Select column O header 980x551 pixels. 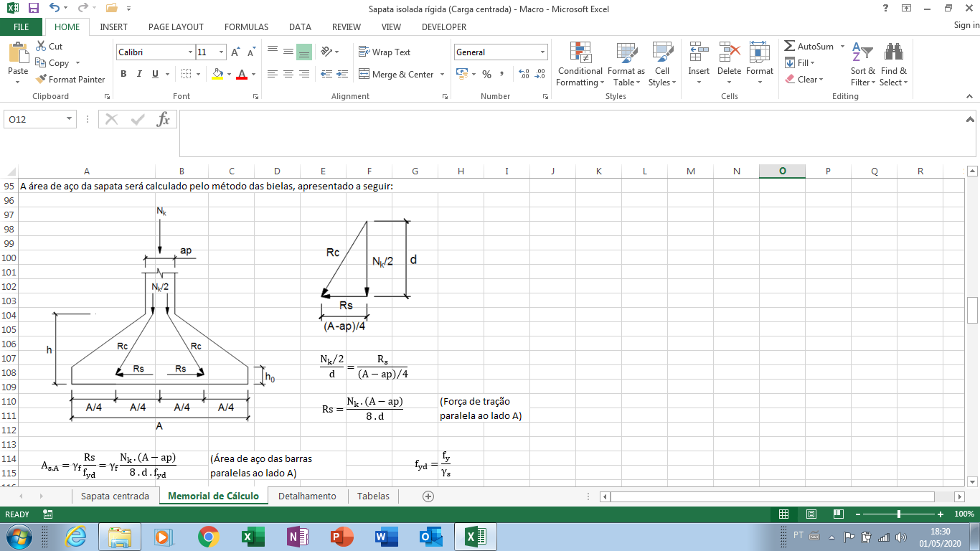point(782,171)
